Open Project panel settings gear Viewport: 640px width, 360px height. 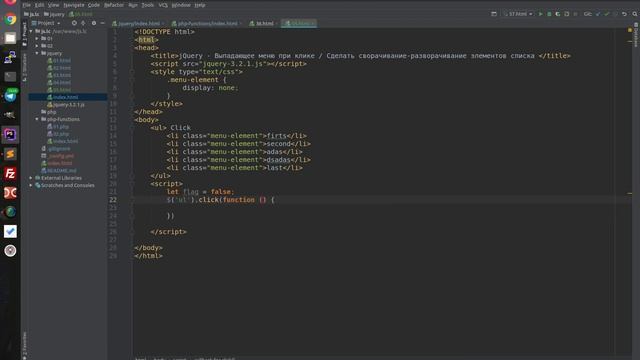94,23
